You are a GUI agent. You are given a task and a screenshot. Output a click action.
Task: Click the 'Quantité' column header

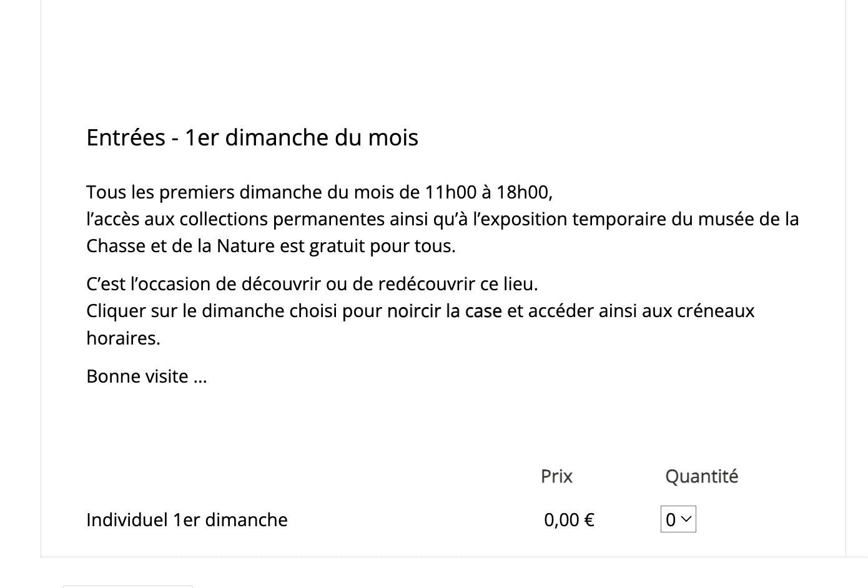701,476
